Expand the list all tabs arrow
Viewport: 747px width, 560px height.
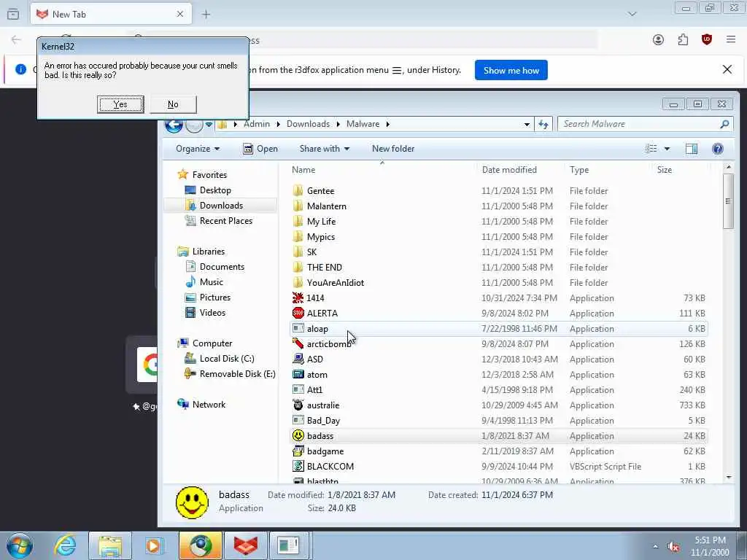[632, 14]
